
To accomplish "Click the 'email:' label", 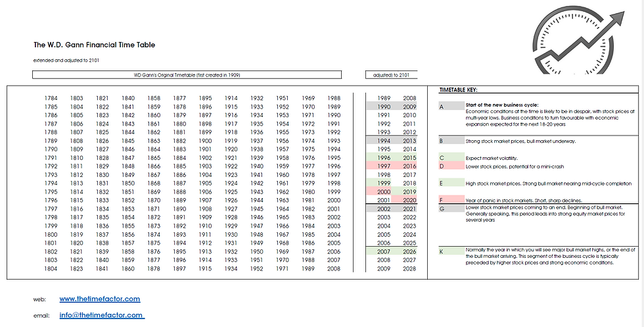I will (41, 316).
